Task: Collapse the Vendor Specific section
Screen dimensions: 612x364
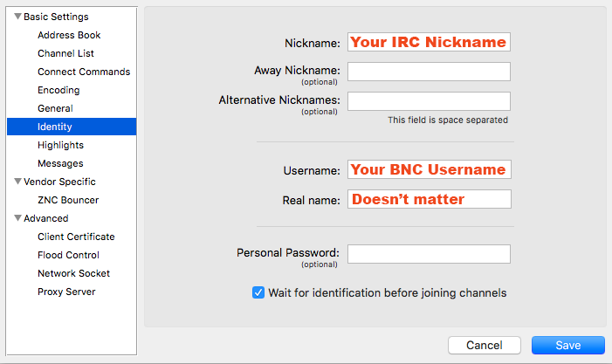Action: pyautogui.click(x=17, y=182)
